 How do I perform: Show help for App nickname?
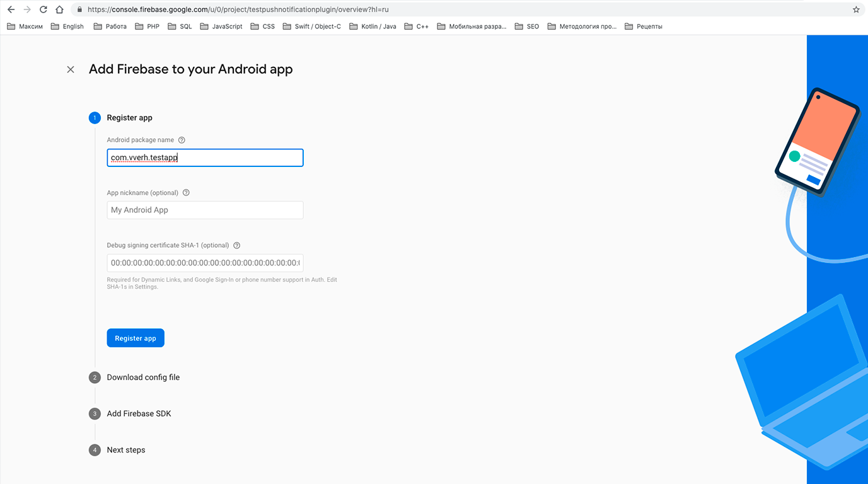[186, 193]
